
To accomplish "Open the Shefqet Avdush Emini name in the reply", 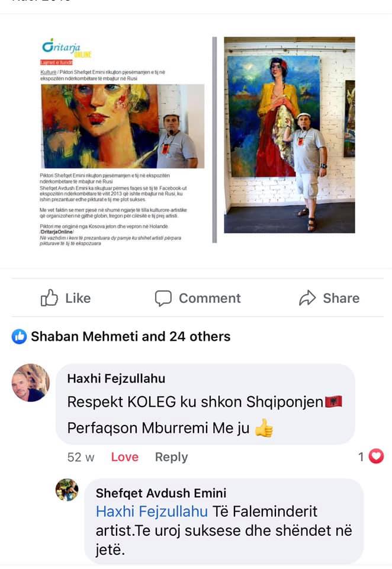I will click(x=161, y=493).
